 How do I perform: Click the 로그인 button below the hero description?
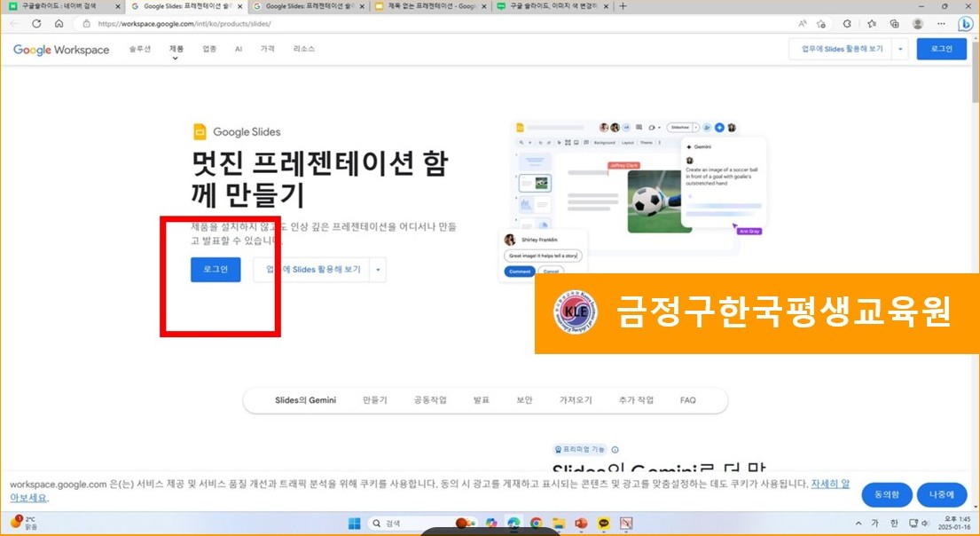pos(216,270)
